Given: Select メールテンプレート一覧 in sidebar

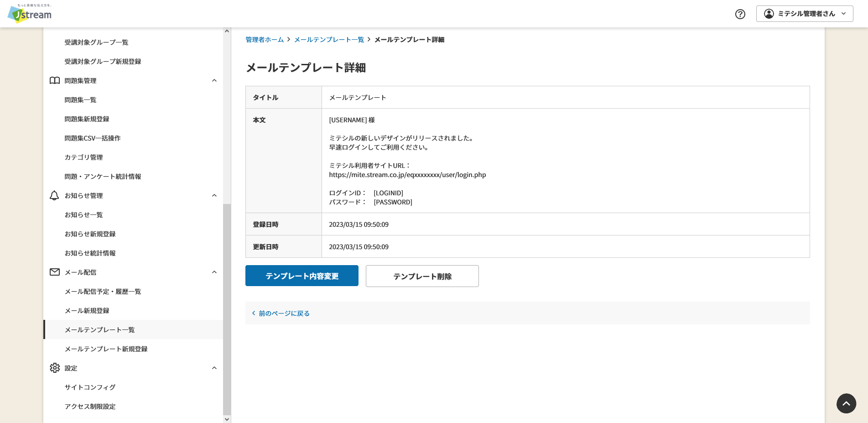Looking at the screenshot, I should click(133, 330).
